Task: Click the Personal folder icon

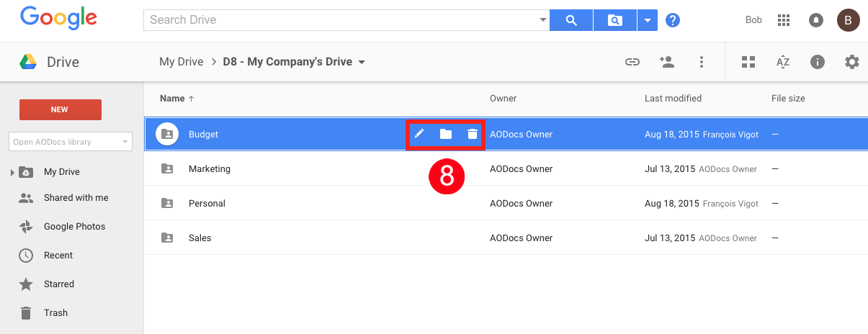Action: 167,203
